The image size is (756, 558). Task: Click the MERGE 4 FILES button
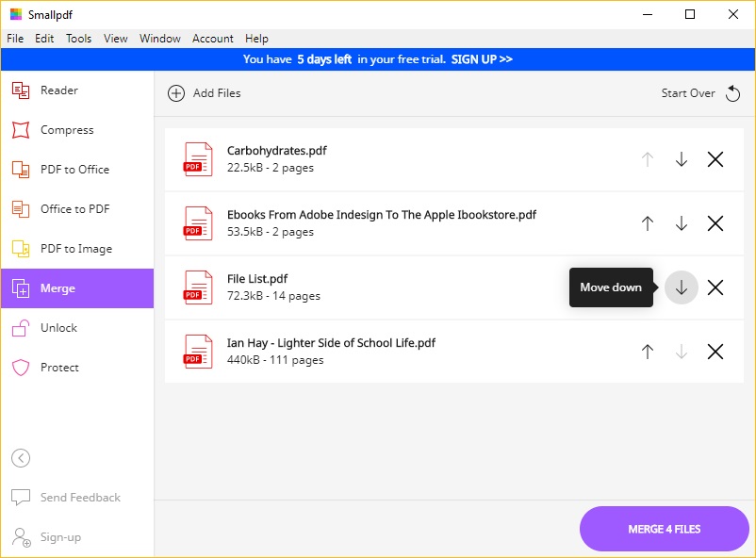pos(664,529)
